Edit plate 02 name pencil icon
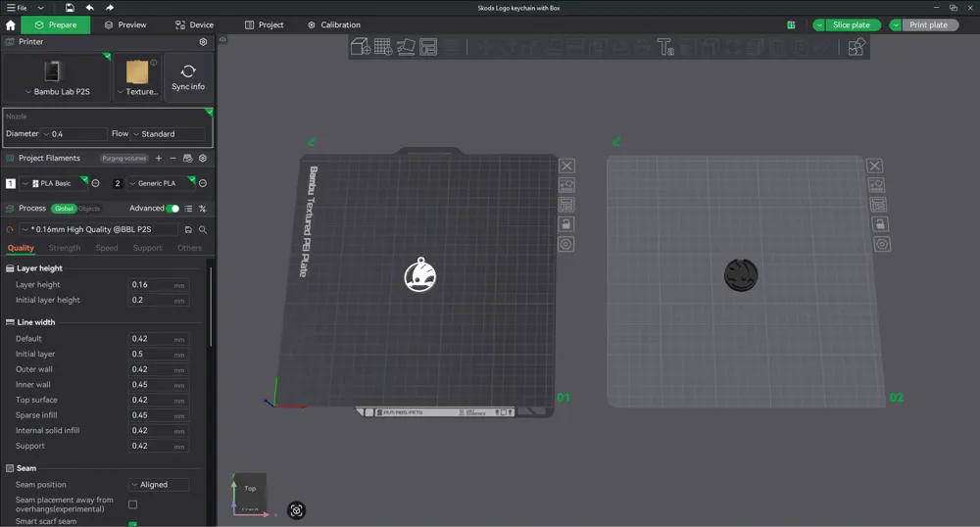The image size is (980, 527). 616,142
